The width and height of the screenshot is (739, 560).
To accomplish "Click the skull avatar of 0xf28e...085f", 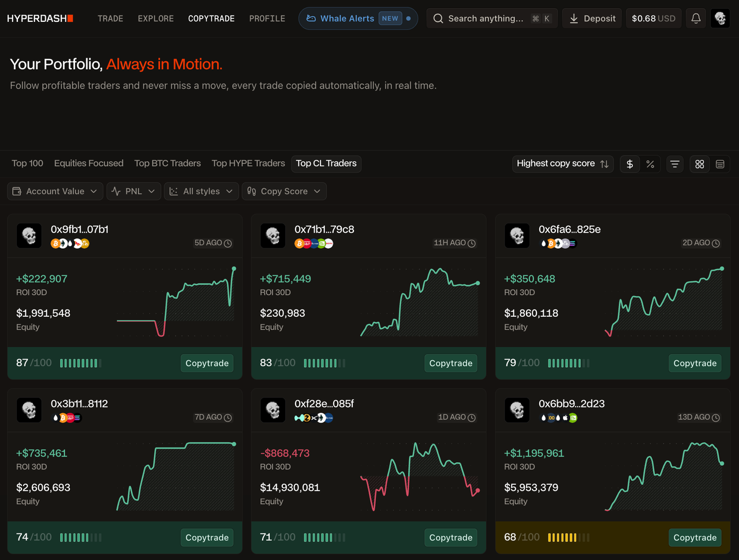I will point(273,410).
